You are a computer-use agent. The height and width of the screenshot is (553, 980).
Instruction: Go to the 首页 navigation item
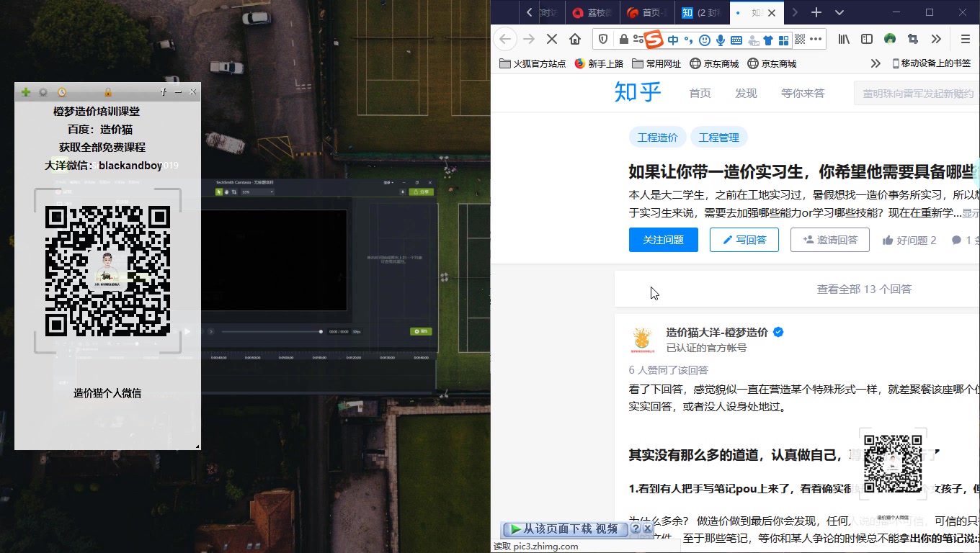click(x=700, y=93)
